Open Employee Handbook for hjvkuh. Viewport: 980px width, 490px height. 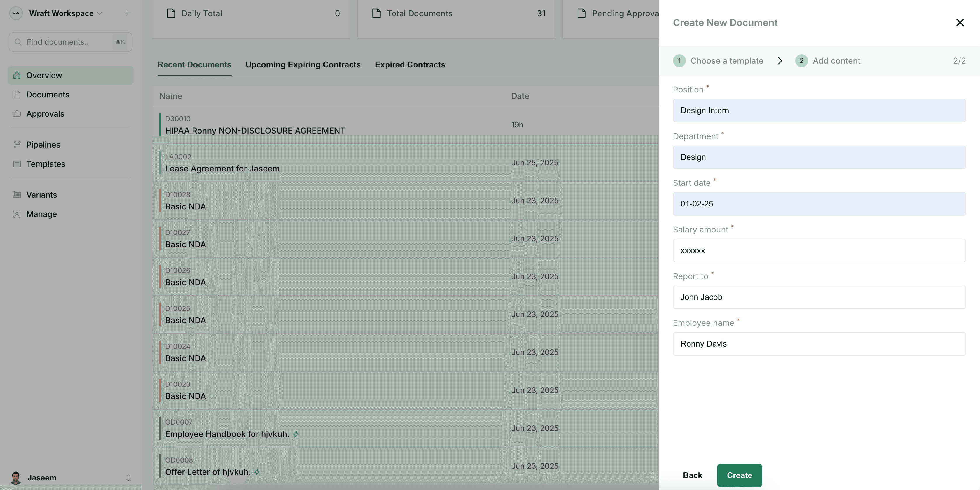point(227,434)
